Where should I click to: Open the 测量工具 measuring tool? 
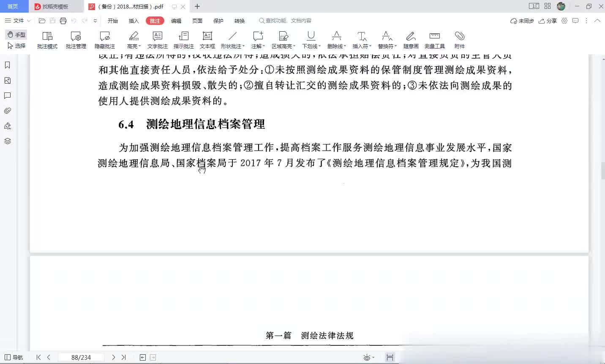coord(434,40)
